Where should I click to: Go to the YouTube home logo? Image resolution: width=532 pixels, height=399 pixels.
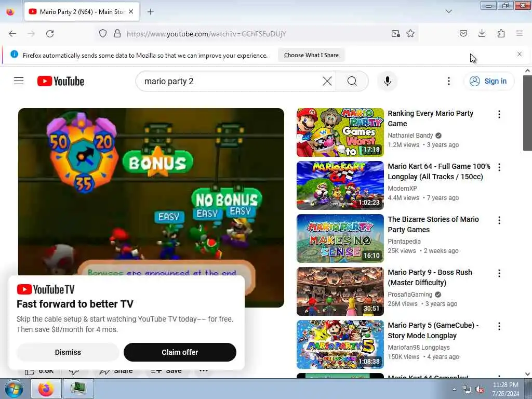pos(61,81)
